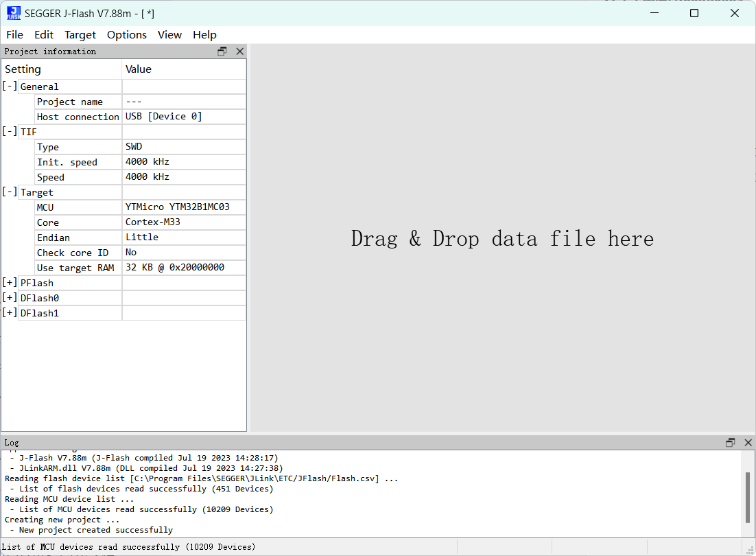Select the Check core ID setting
The height and width of the screenshot is (556, 756).
(78, 253)
